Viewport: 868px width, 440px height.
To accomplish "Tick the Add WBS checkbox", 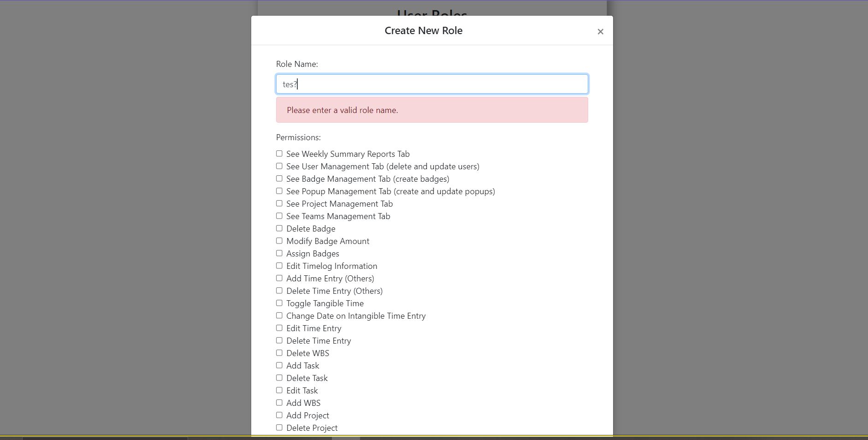I will tap(279, 403).
